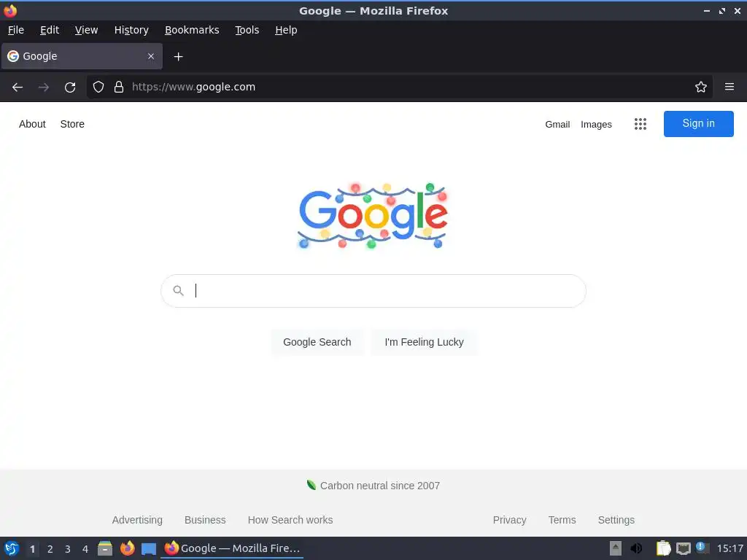Focus the Google search input field
The image size is (747, 560).
tap(373, 290)
